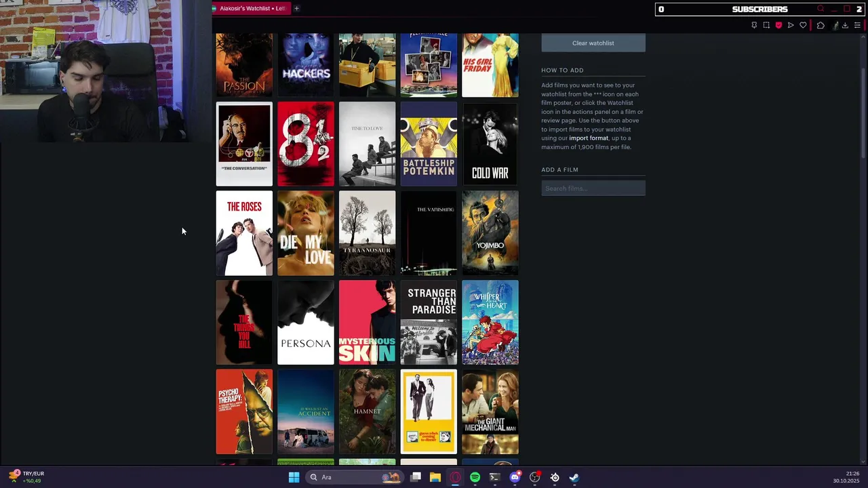Open the His Girl Friday poster
The image size is (868, 488).
coord(490,65)
